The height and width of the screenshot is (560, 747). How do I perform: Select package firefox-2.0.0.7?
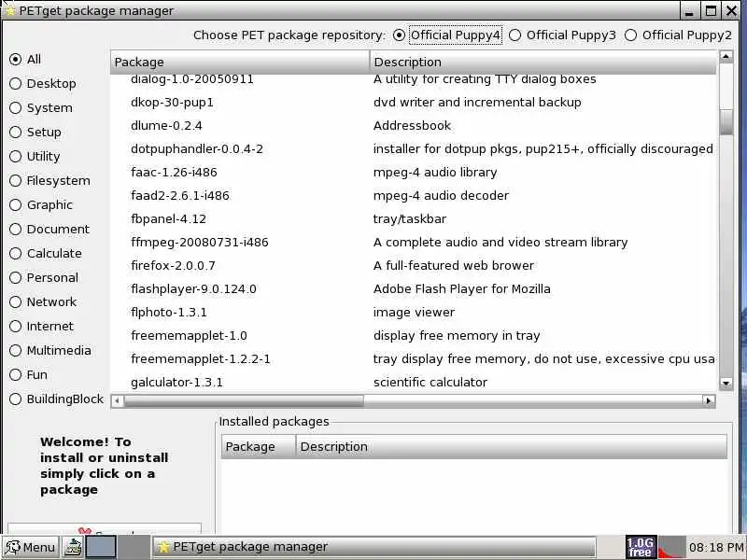(x=173, y=266)
